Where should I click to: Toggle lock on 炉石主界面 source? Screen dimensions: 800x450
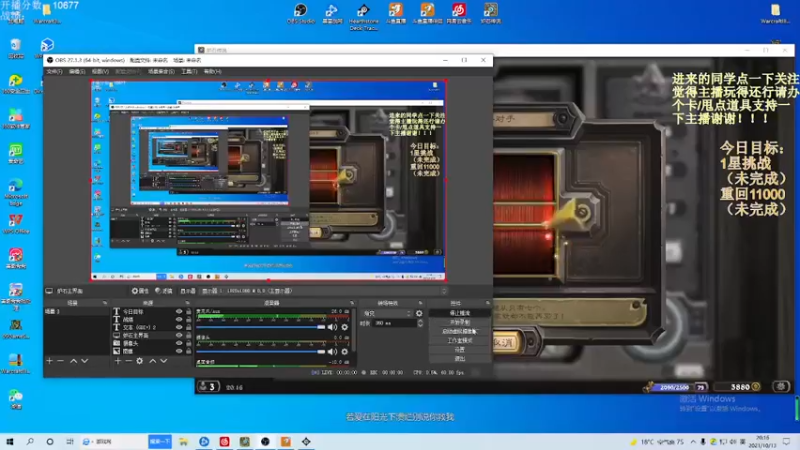coord(189,335)
